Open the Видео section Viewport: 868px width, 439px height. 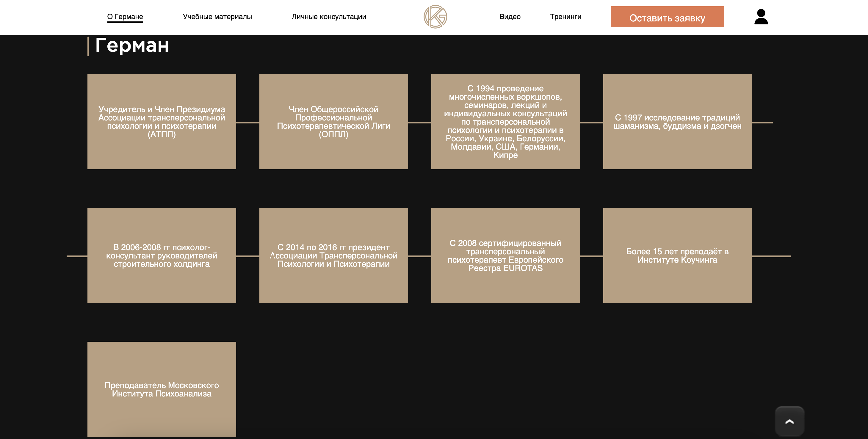(510, 17)
